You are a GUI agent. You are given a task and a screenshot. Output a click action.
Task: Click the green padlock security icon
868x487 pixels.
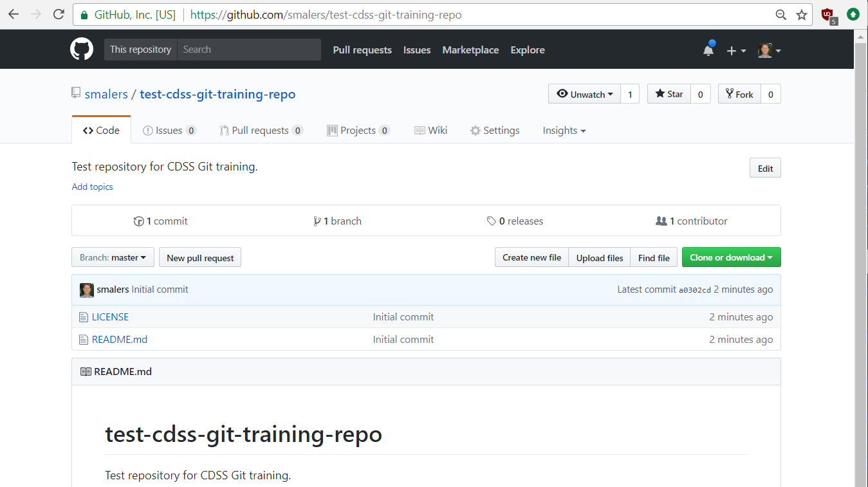(84, 14)
